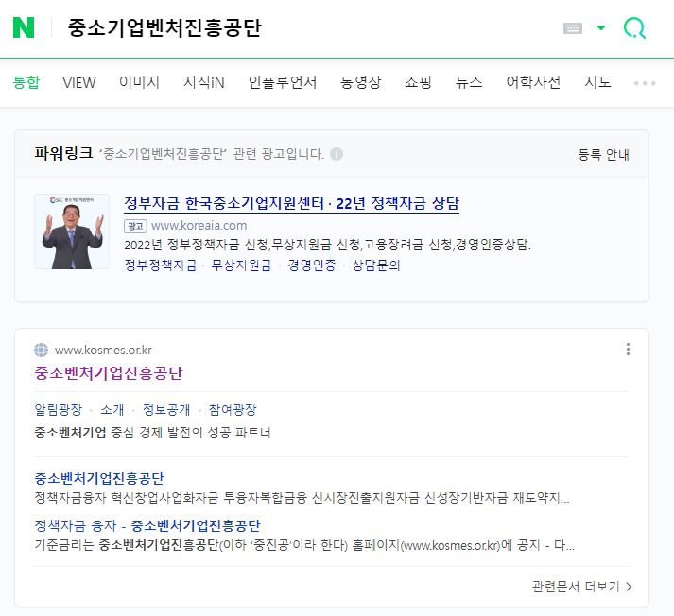Open the result options vertical dots menu

pos(628,349)
